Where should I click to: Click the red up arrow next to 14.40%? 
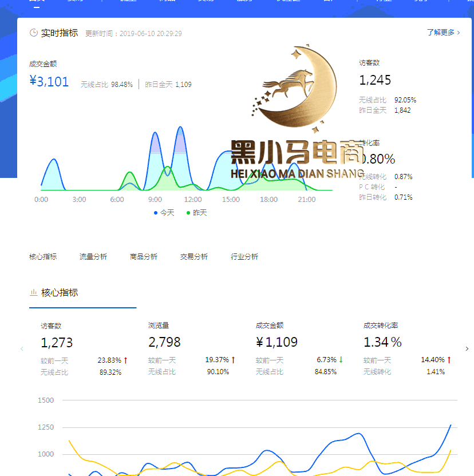click(449, 360)
